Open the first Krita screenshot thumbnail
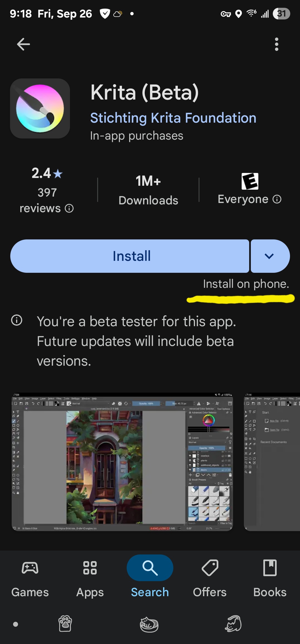Viewport: 300px width, 644px height. pyautogui.click(x=122, y=462)
